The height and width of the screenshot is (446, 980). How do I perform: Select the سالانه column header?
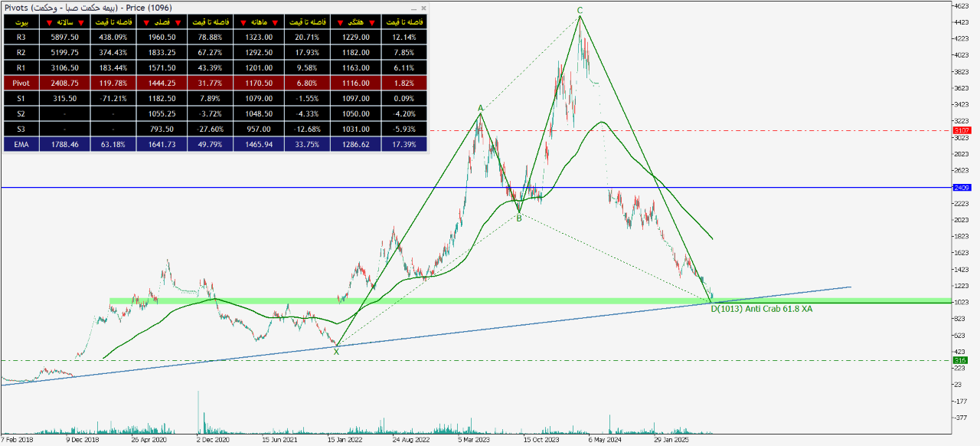click(64, 22)
